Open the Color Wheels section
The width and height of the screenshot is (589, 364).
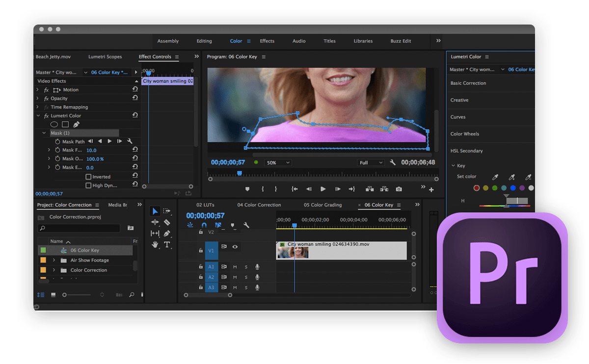pyautogui.click(x=465, y=134)
